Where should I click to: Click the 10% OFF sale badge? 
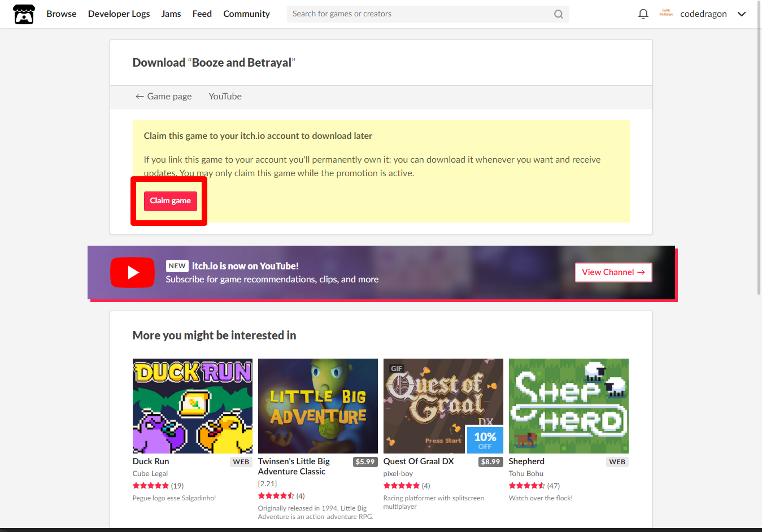coord(485,440)
